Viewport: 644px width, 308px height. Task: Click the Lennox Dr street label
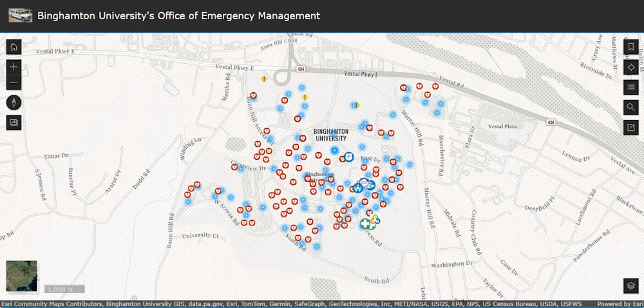576,157
